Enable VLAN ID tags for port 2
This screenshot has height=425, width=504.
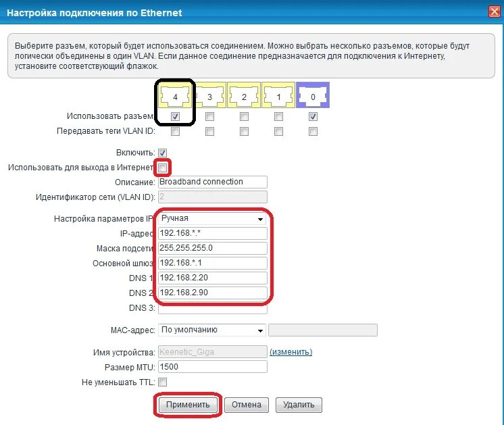click(244, 131)
